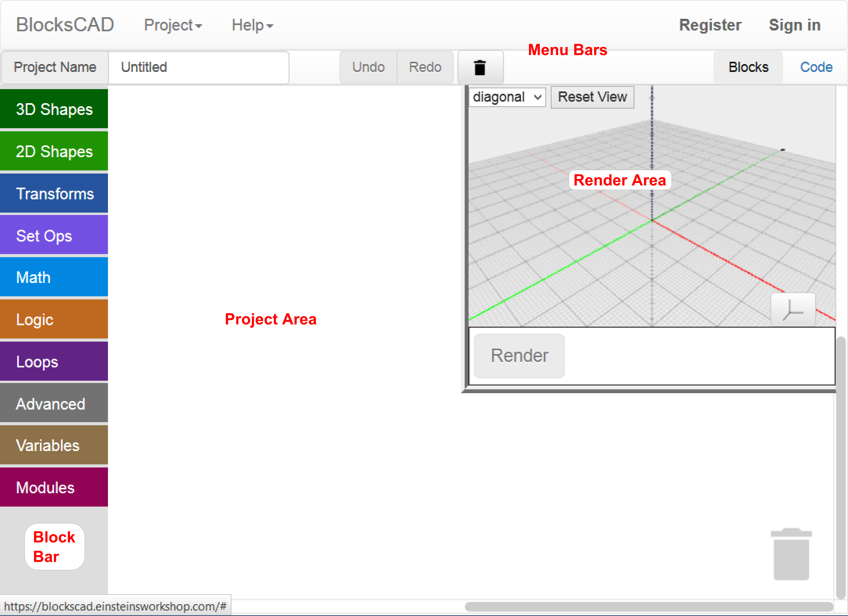
Task: Click the axes toggle icon in render view
Action: pos(793,310)
